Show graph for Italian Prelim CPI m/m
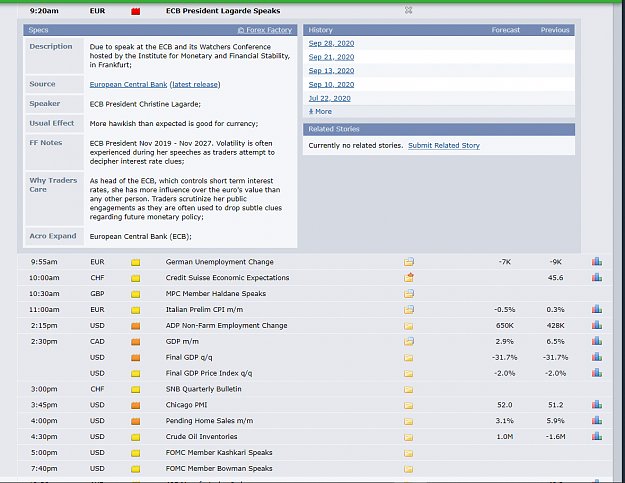The image size is (625, 483). pyautogui.click(x=597, y=309)
